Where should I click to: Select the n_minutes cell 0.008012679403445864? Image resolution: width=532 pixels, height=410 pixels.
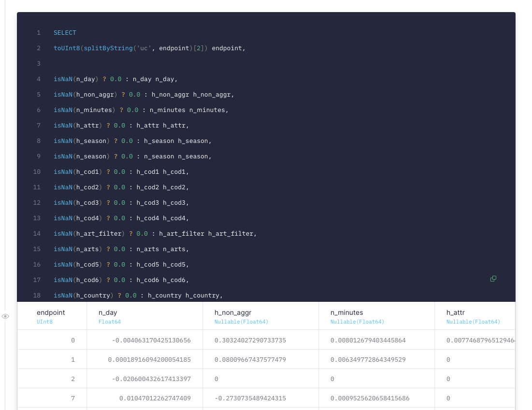coord(368,340)
